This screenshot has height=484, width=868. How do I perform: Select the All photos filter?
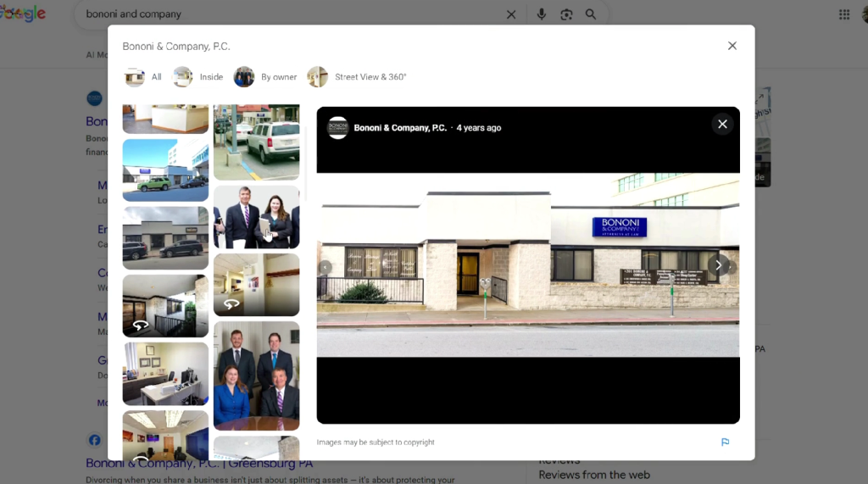144,77
